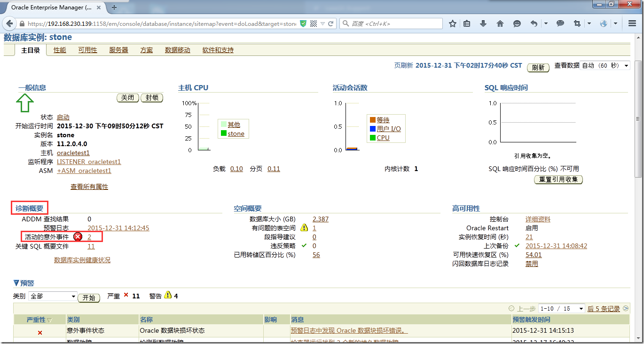644x344 pixels.
Task: Click the yellow warning icon beside 警告 count
Action: click(x=168, y=296)
